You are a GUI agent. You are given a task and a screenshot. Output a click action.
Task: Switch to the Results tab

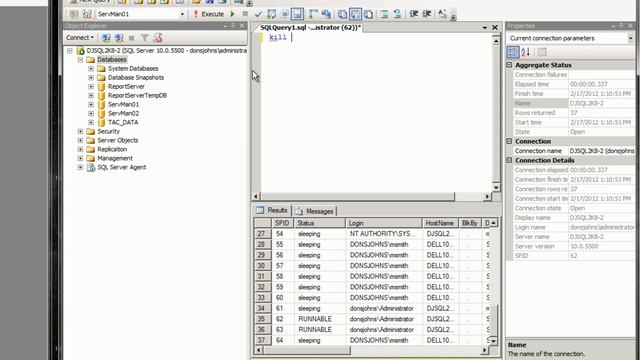[272, 210]
